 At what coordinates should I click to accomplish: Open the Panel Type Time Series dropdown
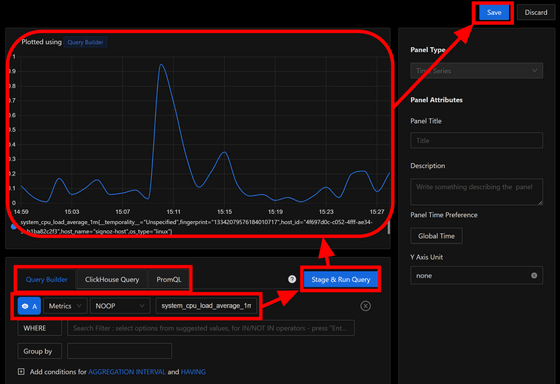tap(476, 71)
